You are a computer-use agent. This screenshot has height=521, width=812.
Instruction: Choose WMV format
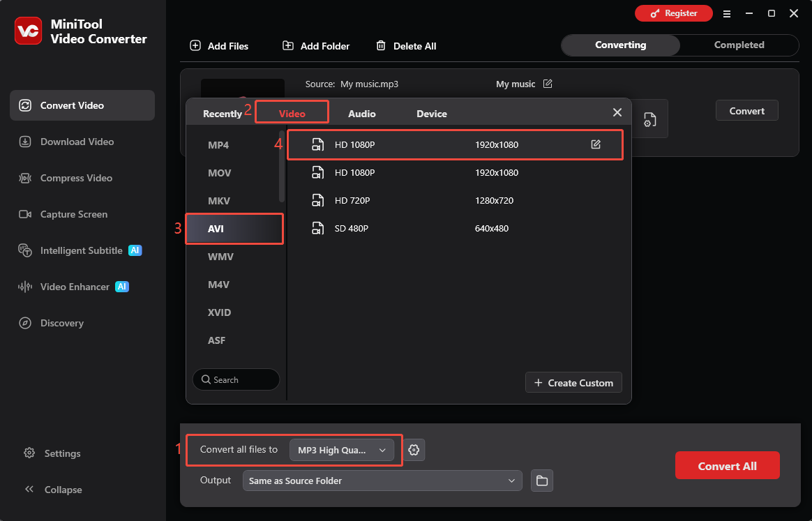234,257
